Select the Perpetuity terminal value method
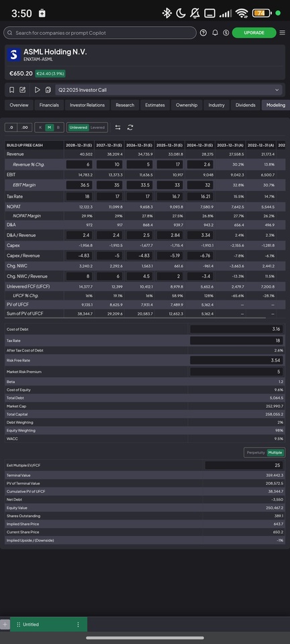290x644 pixels. [x=256, y=453]
